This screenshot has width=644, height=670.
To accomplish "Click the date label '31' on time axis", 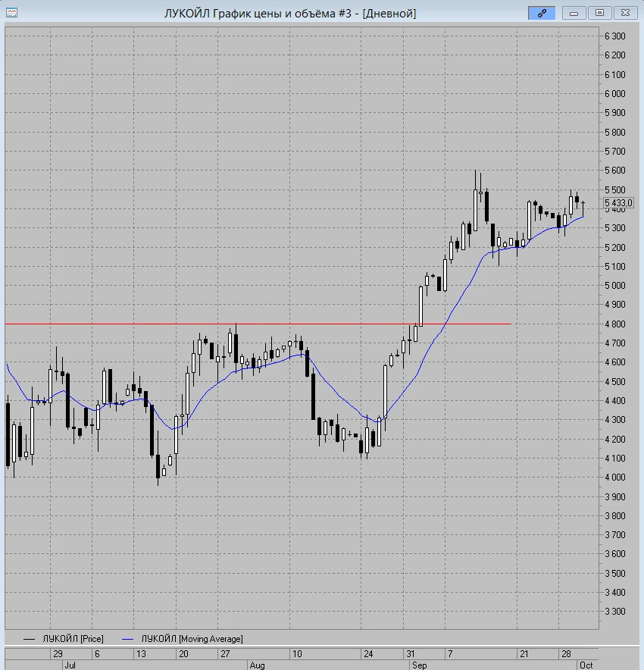I will 411,654.
